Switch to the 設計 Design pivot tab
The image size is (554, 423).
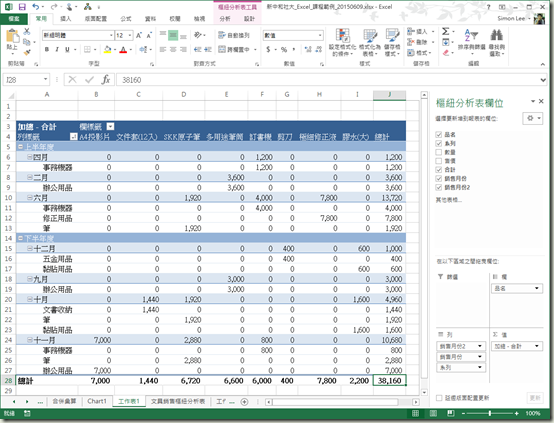click(249, 19)
